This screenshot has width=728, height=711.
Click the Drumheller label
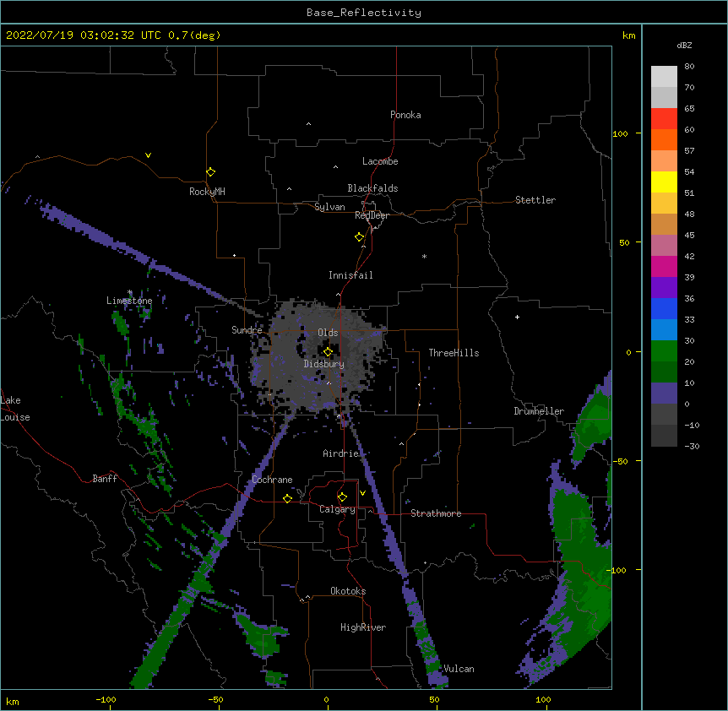(539, 411)
